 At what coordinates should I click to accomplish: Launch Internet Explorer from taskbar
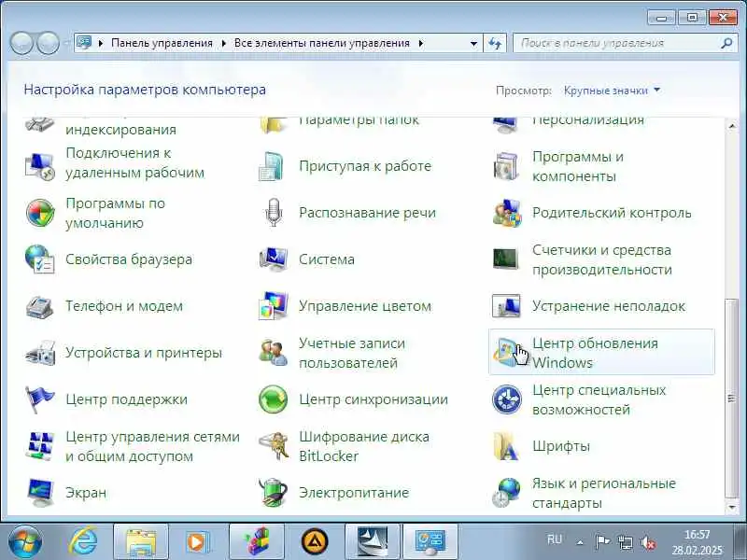click(x=83, y=542)
